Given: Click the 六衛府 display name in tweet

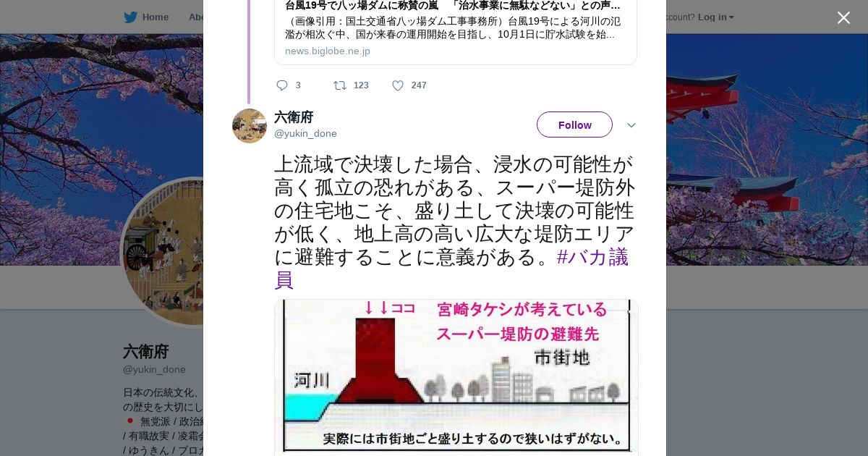Looking at the screenshot, I should [x=294, y=117].
